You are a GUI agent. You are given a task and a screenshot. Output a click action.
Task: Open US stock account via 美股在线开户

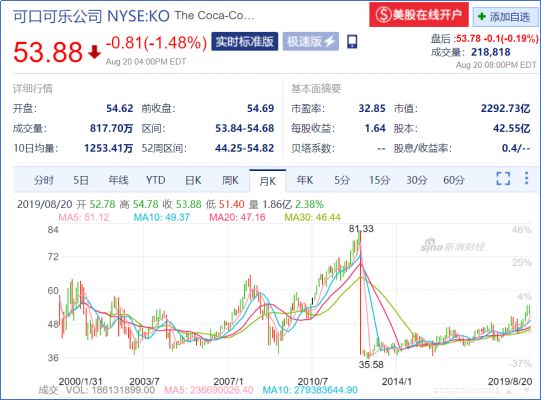click(419, 14)
